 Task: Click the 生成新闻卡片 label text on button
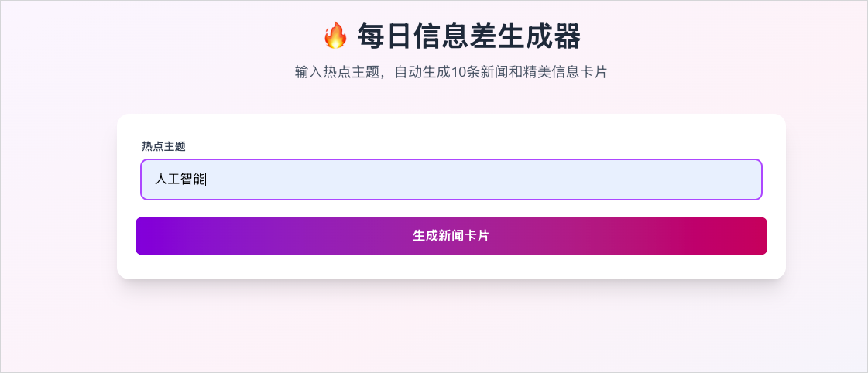[x=451, y=236]
